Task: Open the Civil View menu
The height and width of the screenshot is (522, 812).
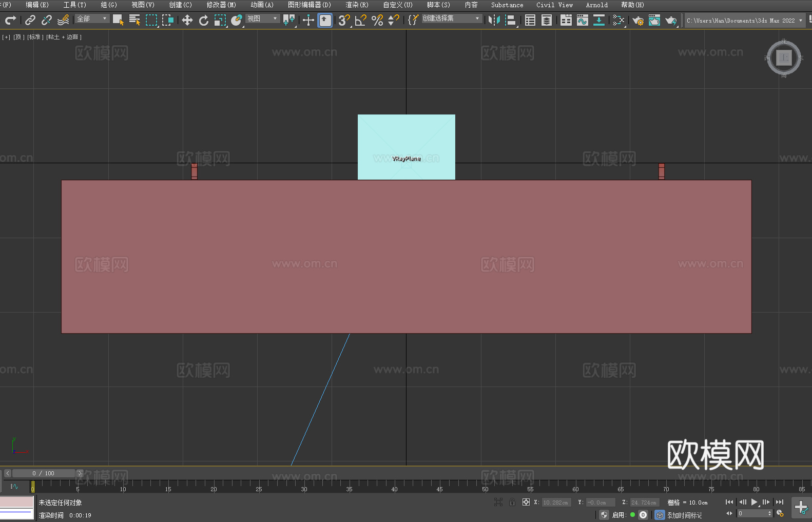Action: [555, 5]
